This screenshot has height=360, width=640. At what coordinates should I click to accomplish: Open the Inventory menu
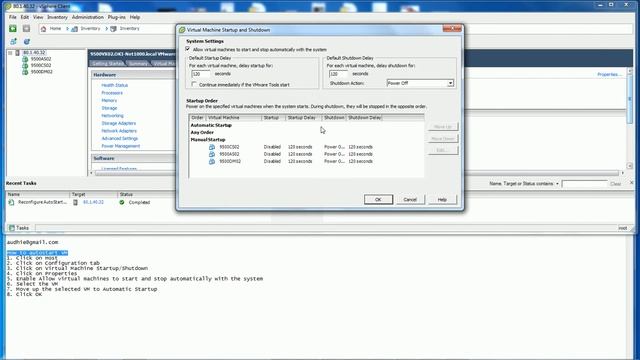coord(57,17)
